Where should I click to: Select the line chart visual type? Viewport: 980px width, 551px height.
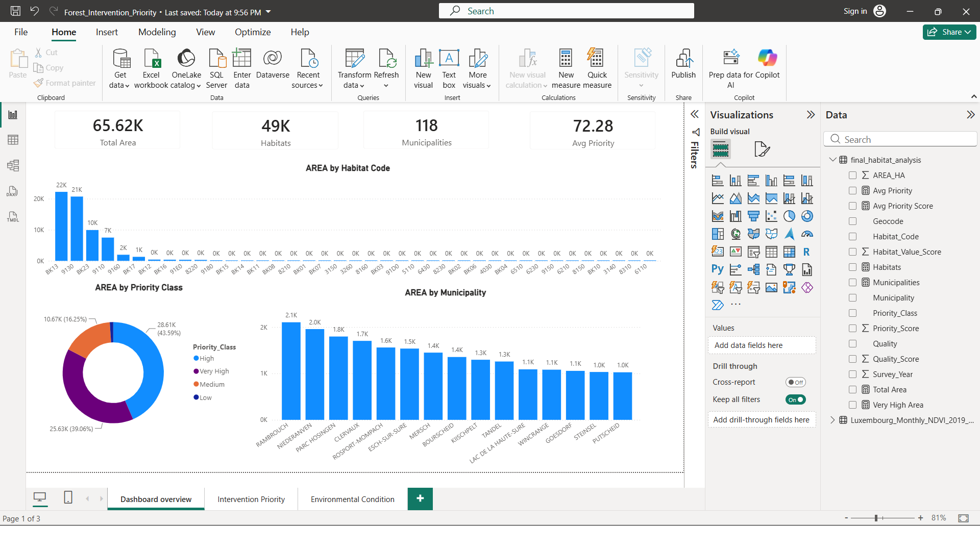[718, 198]
